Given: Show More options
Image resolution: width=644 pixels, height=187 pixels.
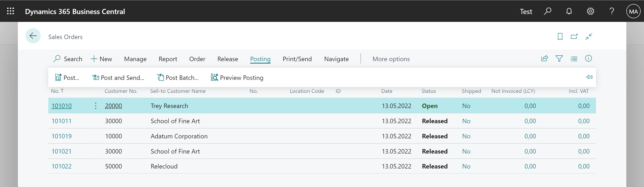Looking at the screenshot, I should tap(391, 59).
